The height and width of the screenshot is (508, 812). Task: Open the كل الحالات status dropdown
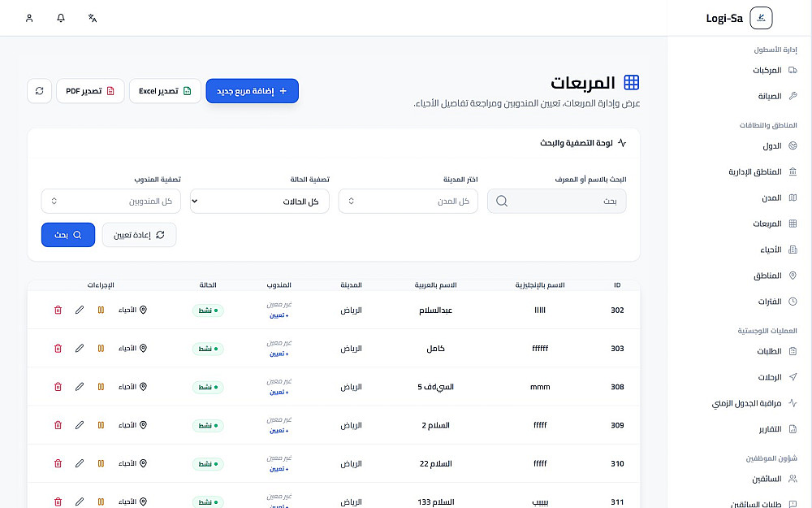coord(260,201)
